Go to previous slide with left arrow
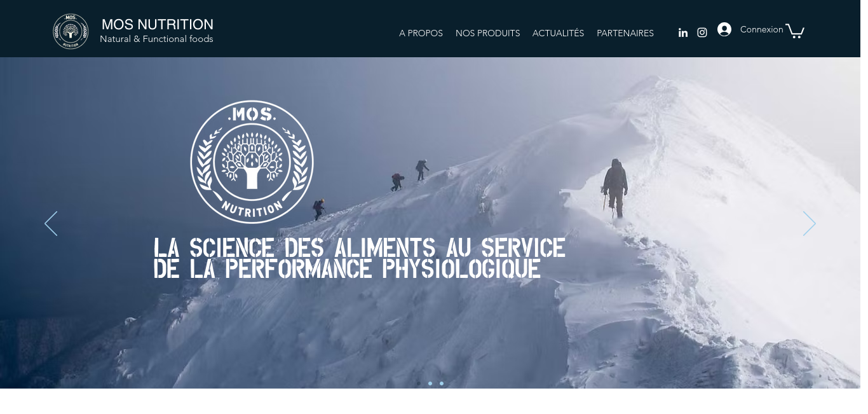868x414 pixels. click(51, 224)
